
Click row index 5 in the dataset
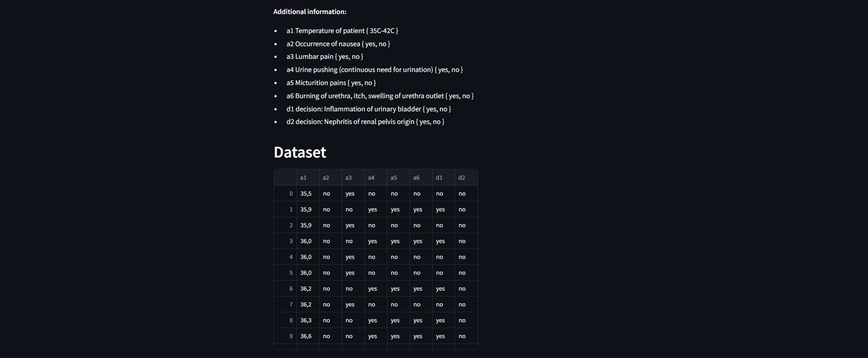(285, 273)
